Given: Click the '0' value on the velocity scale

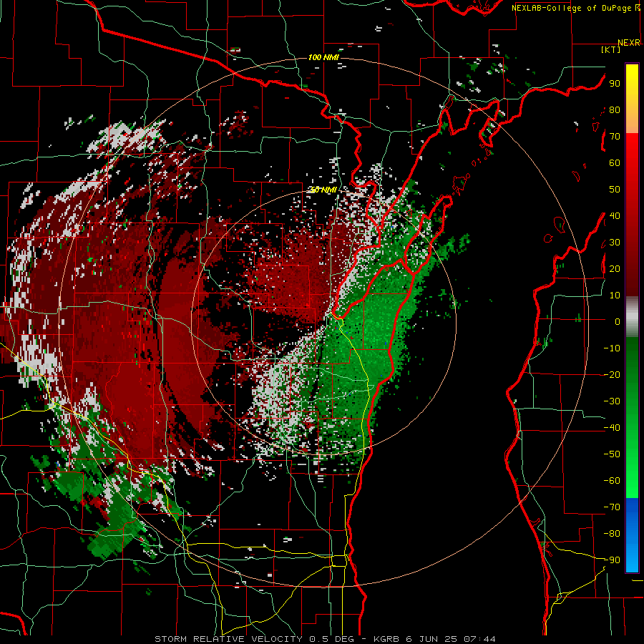Looking at the screenshot, I should point(618,321).
